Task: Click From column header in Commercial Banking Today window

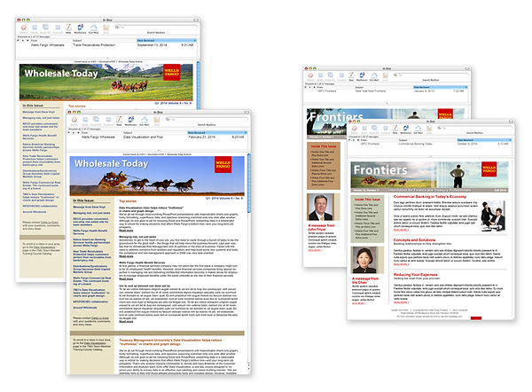Action: click(x=364, y=140)
